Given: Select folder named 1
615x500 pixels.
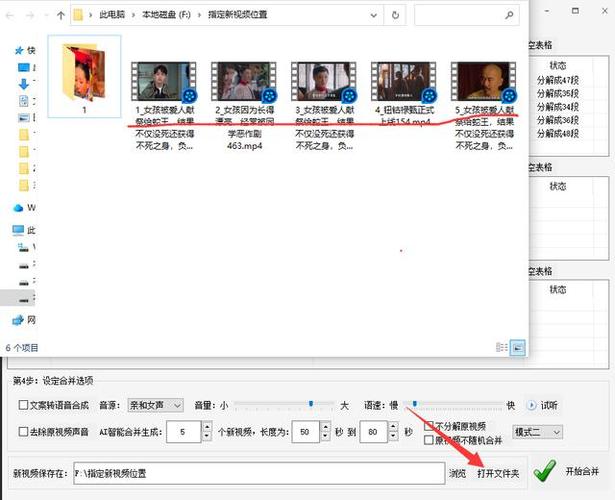Looking at the screenshot, I should tap(84, 76).
